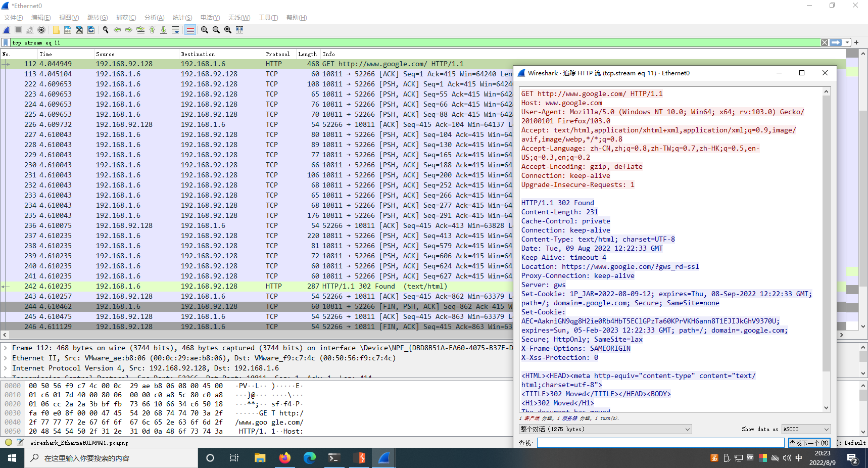This screenshot has height=468, width=868.
Task: Expand the Frame 112 details row
Action: pos(6,348)
